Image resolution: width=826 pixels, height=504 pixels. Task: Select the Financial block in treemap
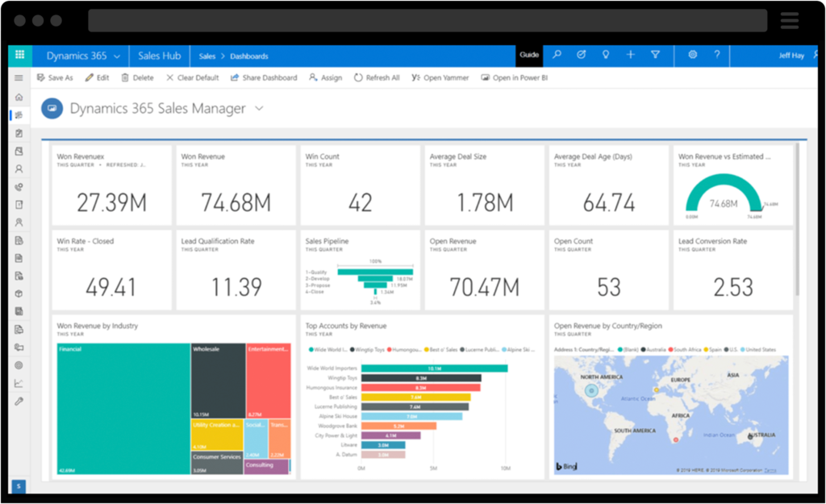pyautogui.click(x=123, y=409)
